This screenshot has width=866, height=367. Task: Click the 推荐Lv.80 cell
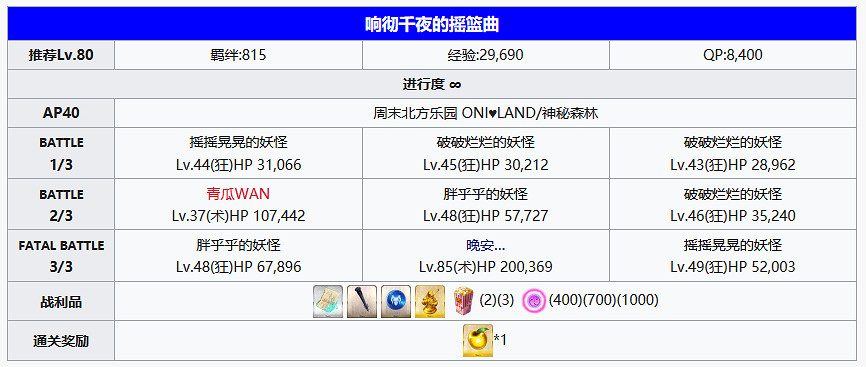tap(61, 55)
